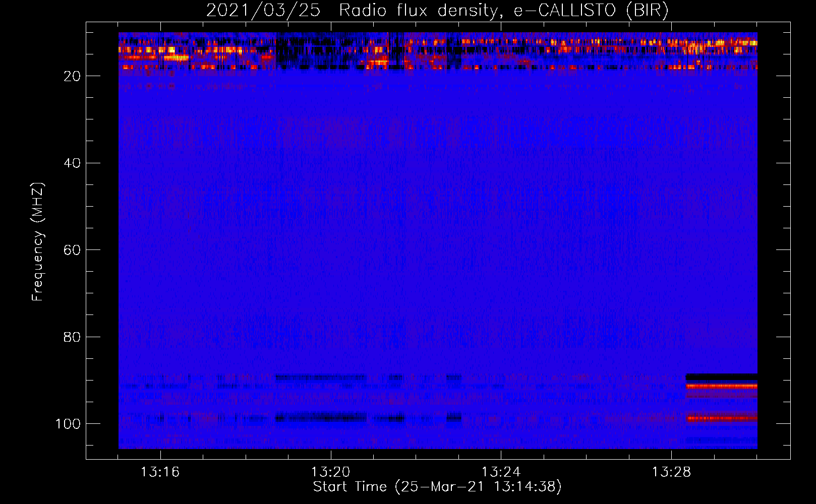Image resolution: width=816 pixels, height=504 pixels.
Task: Click the 'Frequency (MHZ)' axis label
Action: [x=38, y=242]
